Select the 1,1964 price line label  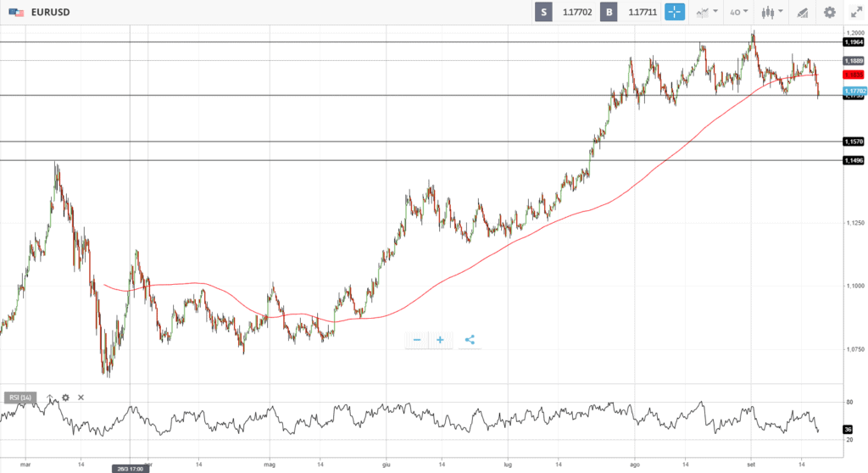click(x=854, y=42)
